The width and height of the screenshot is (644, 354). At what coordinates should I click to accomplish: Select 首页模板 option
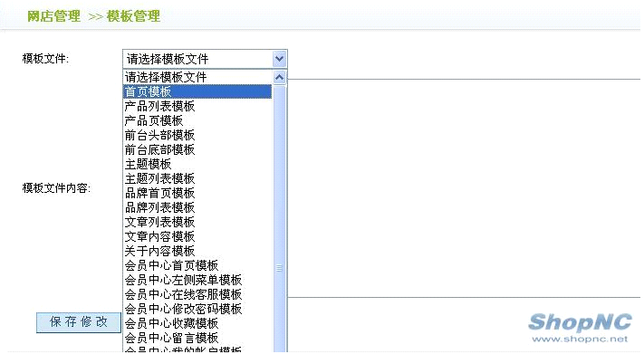(197, 91)
